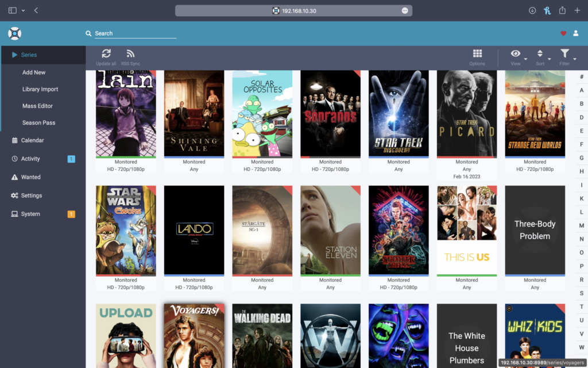Screen dimensions: 588x368
Task: Open the Three-Body Problem series card
Action: pyautogui.click(x=535, y=230)
